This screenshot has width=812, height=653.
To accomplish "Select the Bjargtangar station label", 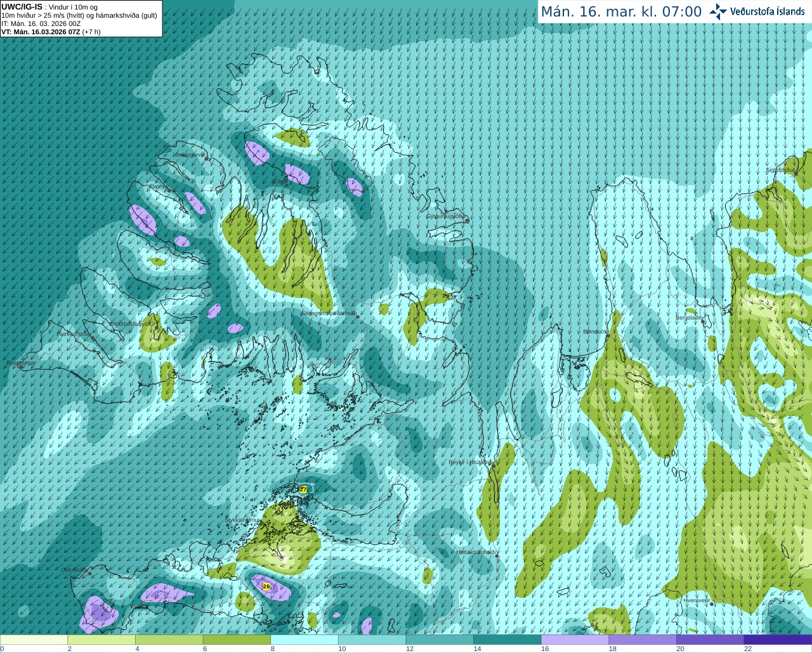I will 21,363.
